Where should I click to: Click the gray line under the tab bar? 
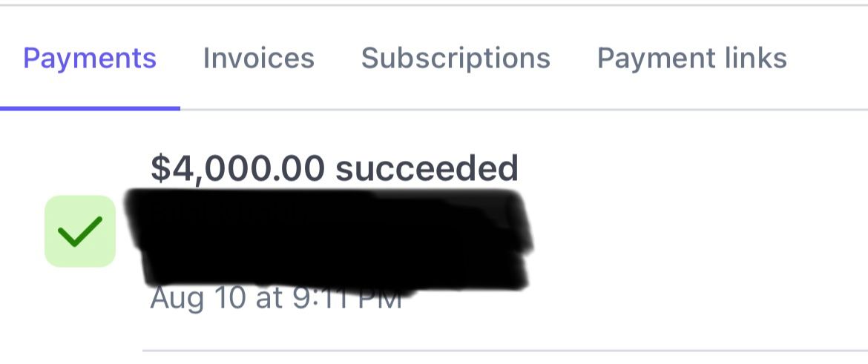pyautogui.click(x=519, y=110)
